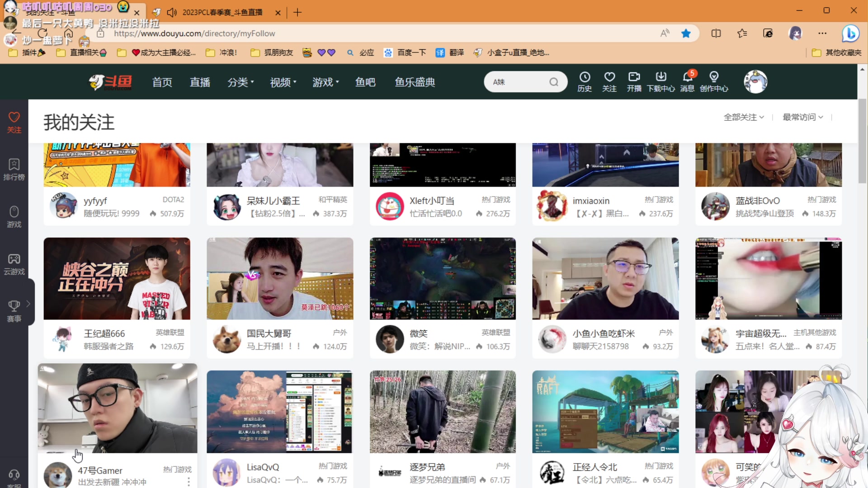This screenshot has width=868, height=488.
Task: Open the 创作中心 creator center icon
Action: point(714,81)
